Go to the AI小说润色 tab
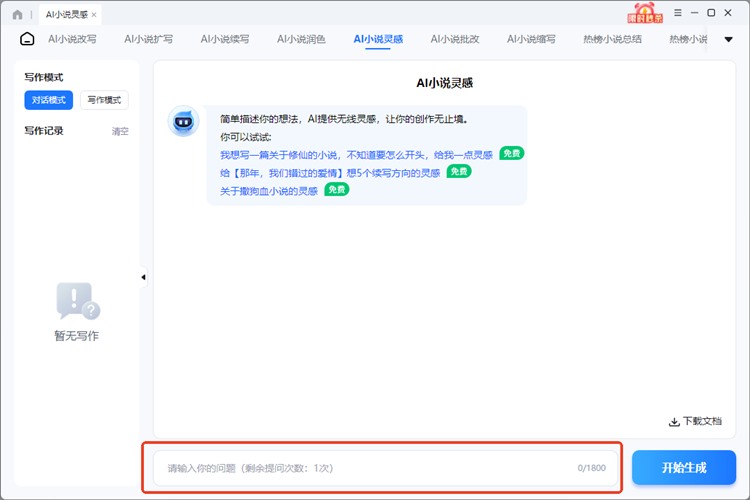Screen dimensions: 750x500 coord(301,39)
